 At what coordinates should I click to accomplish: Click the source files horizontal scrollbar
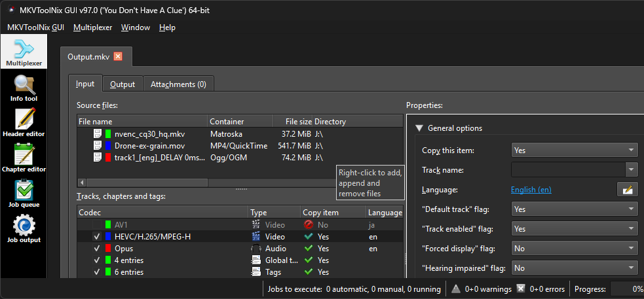coord(147,182)
